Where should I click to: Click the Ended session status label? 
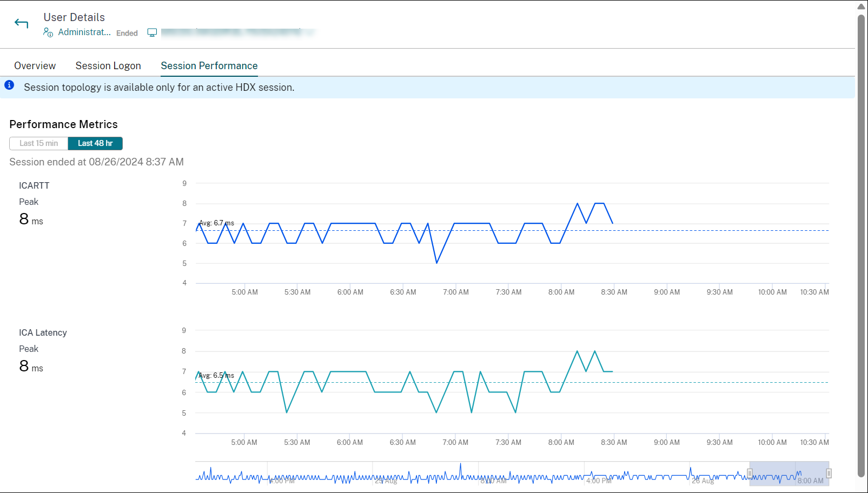[x=127, y=34]
